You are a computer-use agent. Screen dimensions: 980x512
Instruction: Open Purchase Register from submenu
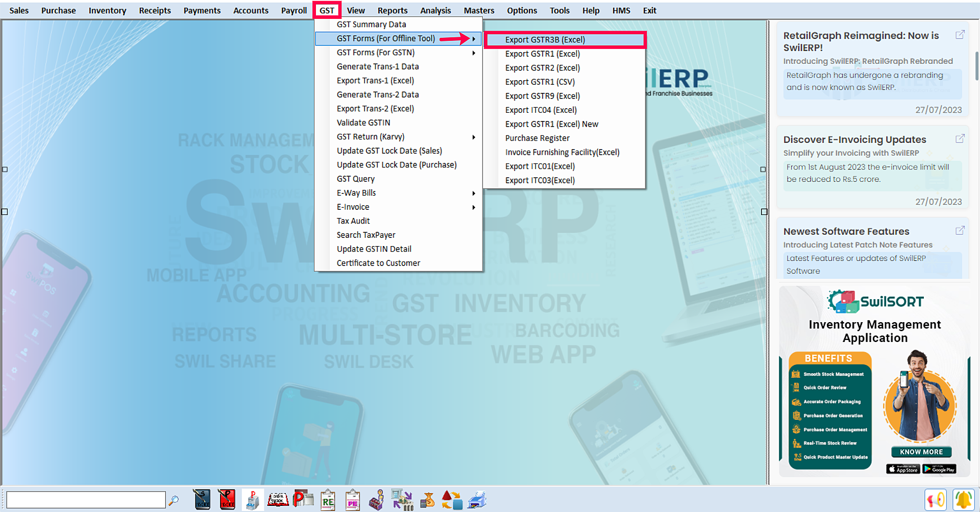coord(565,138)
